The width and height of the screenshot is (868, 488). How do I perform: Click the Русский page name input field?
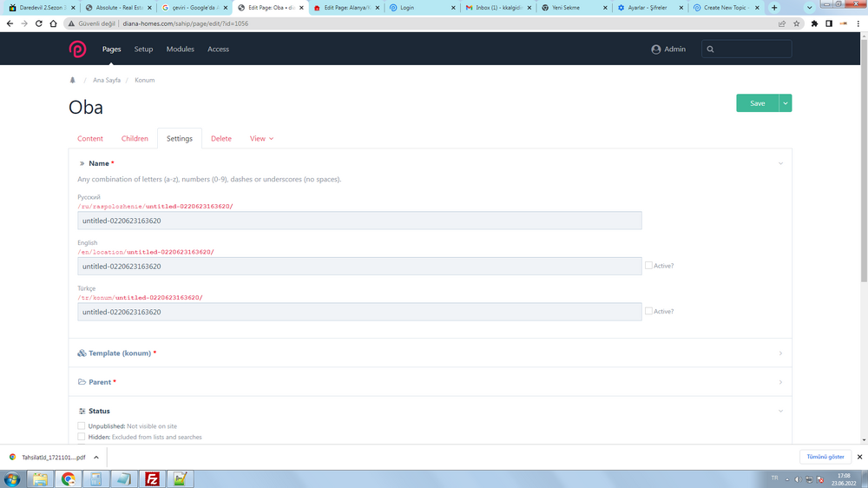tap(359, 221)
